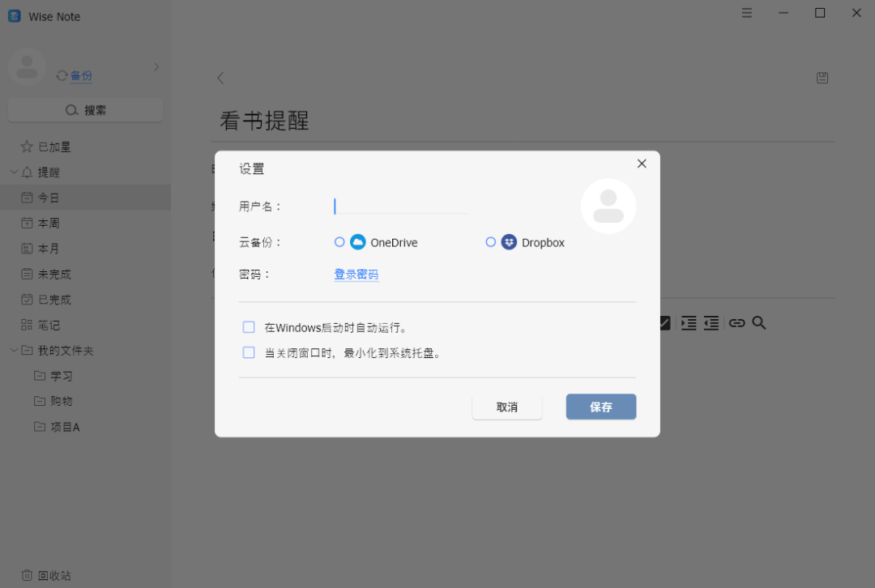Collapse the 我的文件夹 folder tree

coord(14,350)
